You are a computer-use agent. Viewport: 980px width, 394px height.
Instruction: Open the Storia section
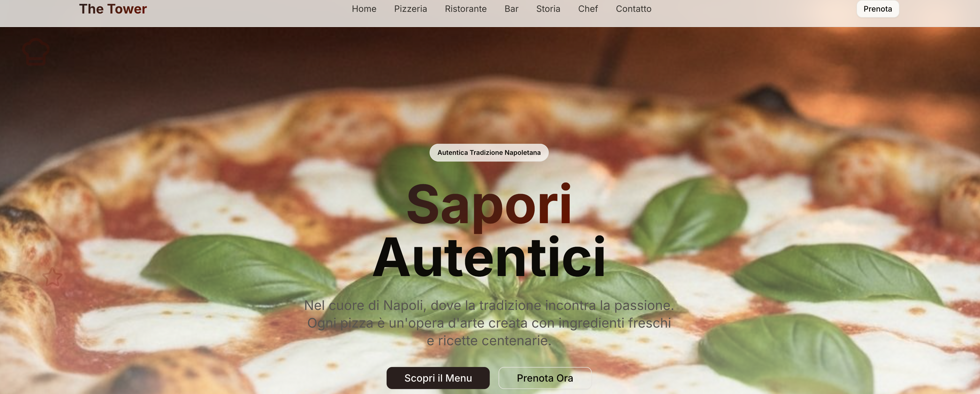tap(548, 9)
